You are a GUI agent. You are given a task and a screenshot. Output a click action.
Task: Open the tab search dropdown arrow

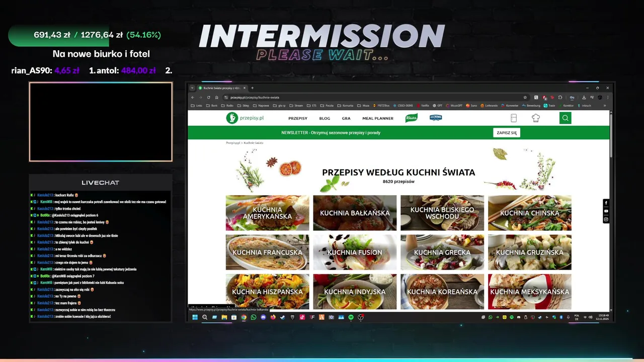[x=192, y=88]
